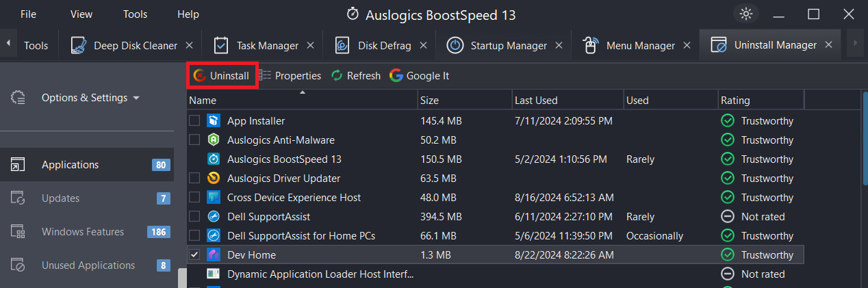This screenshot has height=288, width=868.
Task: Open the Help menu
Action: click(188, 14)
